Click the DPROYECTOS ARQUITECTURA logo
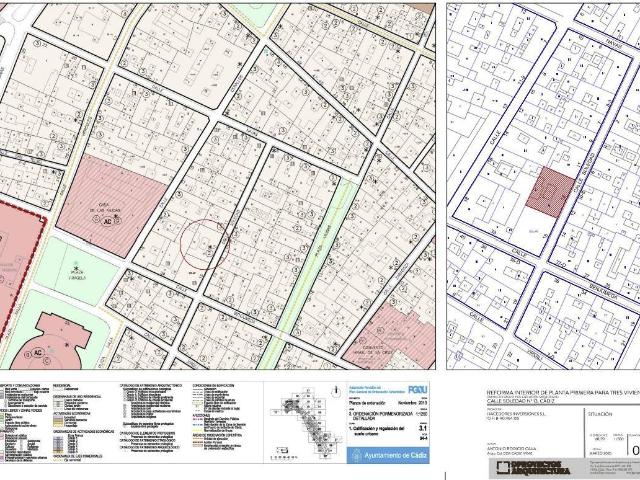The image size is (640, 480). [x=533, y=467]
